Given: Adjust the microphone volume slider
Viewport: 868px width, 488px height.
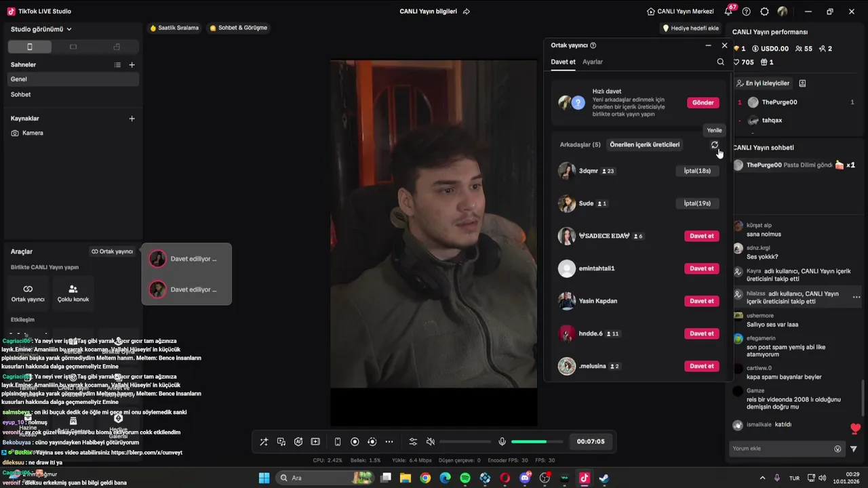Looking at the screenshot, I should pyautogui.click(x=536, y=442).
